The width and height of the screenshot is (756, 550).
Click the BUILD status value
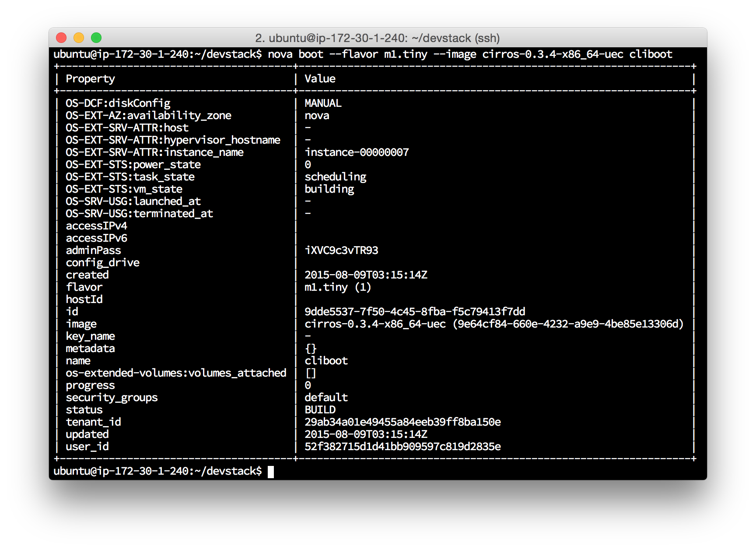(x=320, y=410)
